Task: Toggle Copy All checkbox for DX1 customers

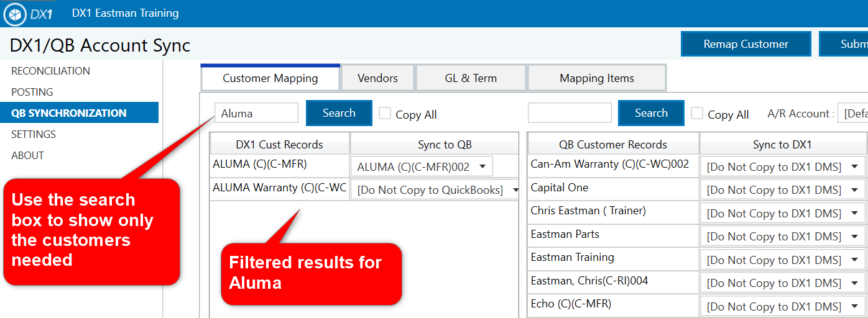Action: 386,113
